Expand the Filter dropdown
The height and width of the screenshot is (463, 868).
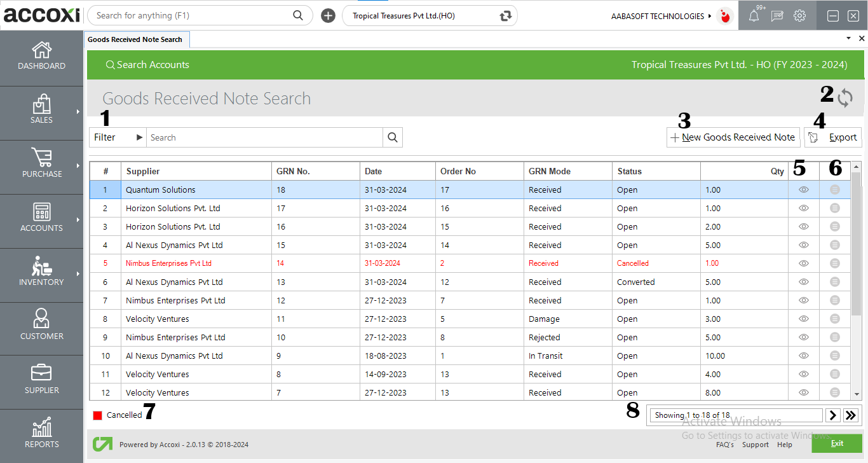point(118,137)
